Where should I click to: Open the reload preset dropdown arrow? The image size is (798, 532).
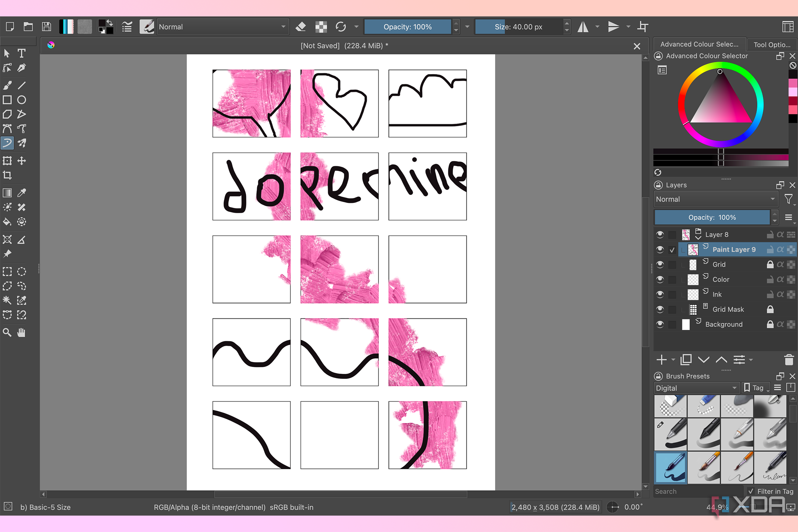356,27
